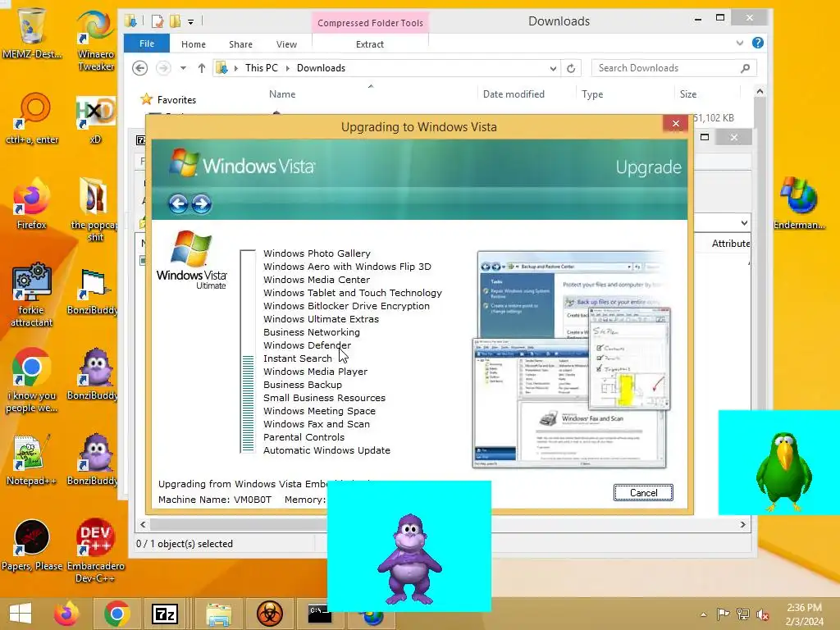Click the purple BonziBuddy gorilla character
Image resolution: width=840 pixels, height=630 pixels.
[409, 559]
